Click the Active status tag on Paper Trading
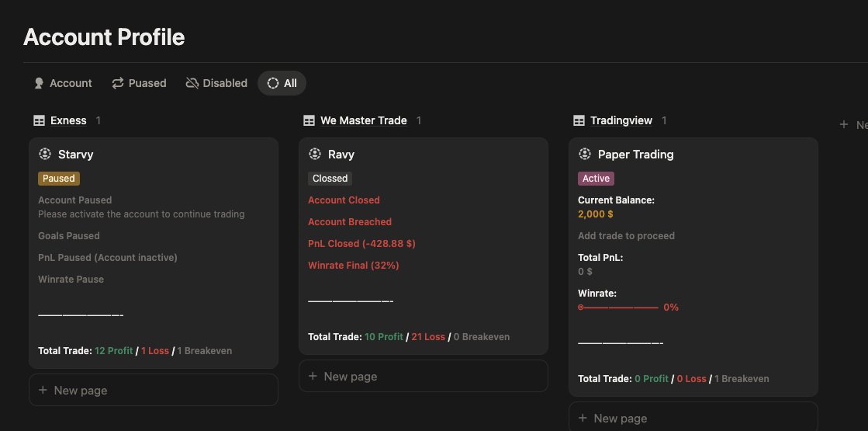 point(597,179)
